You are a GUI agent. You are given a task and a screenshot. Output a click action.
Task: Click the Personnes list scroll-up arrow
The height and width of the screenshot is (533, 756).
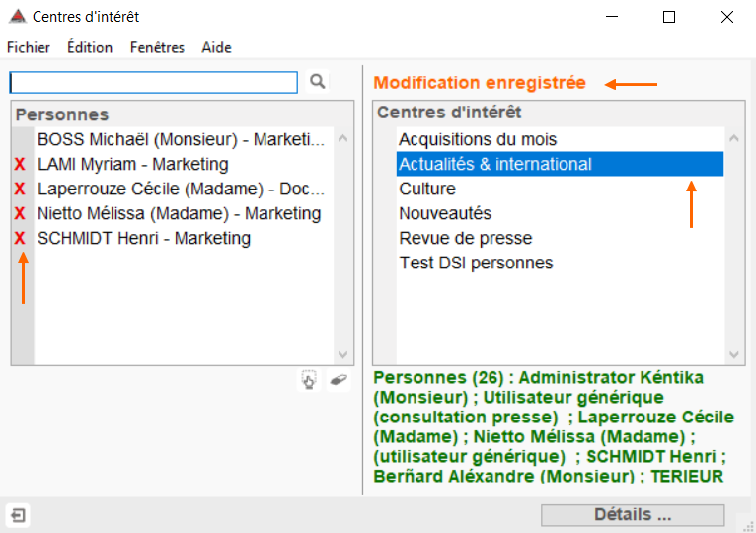tap(343, 138)
